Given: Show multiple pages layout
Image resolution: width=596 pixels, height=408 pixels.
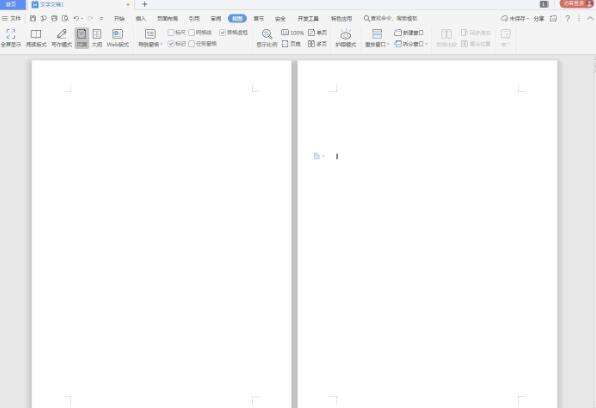Looking at the screenshot, I should 317,44.
